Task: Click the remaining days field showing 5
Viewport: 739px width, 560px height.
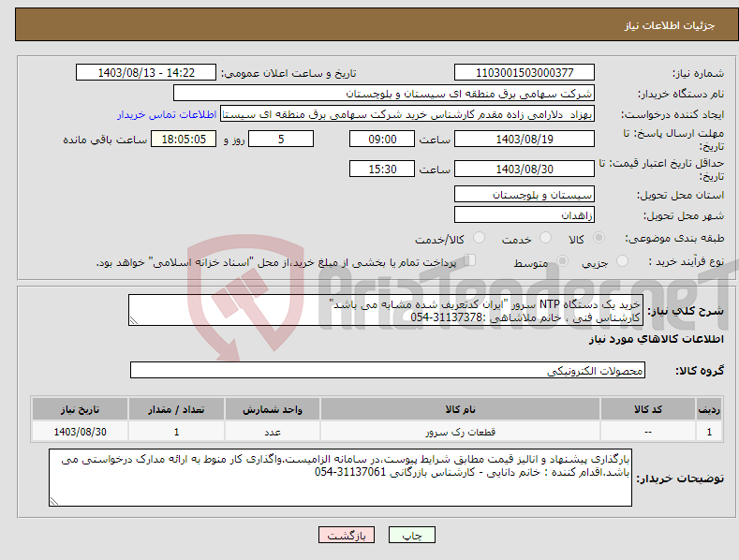Action: coord(281,139)
